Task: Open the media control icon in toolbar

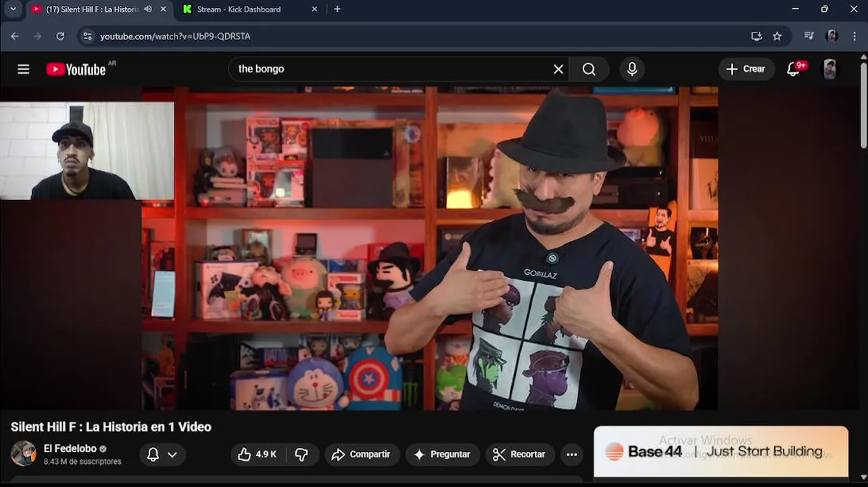Action: click(809, 37)
